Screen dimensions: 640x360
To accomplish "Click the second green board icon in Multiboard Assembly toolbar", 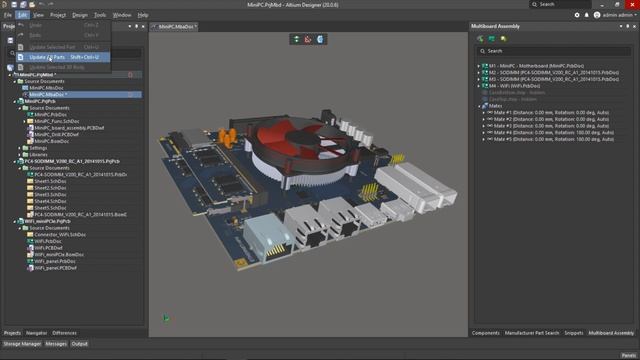I will (x=492, y=39).
